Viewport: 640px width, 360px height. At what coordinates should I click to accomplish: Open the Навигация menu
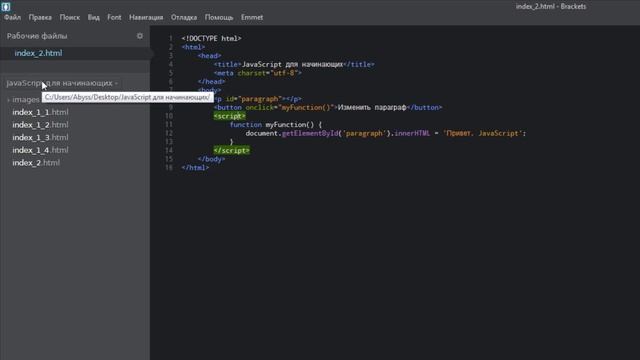[x=146, y=17]
